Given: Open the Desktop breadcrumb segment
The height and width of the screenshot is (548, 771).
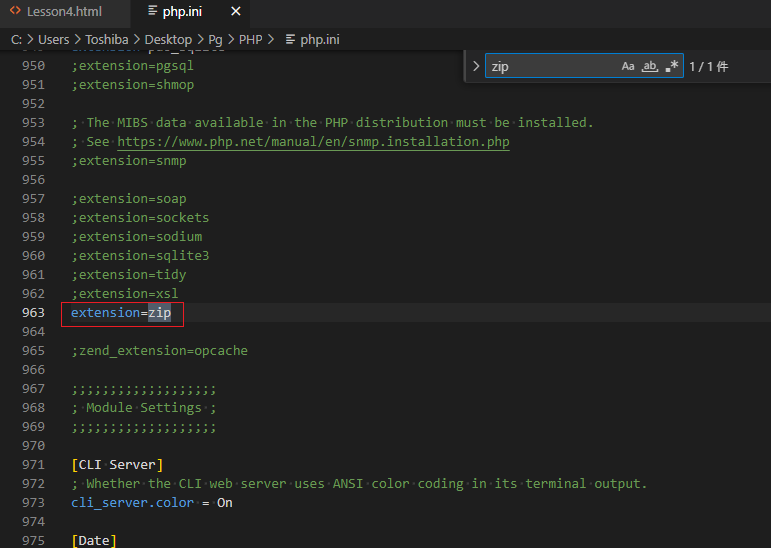Looking at the screenshot, I should click(x=168, y=39).
